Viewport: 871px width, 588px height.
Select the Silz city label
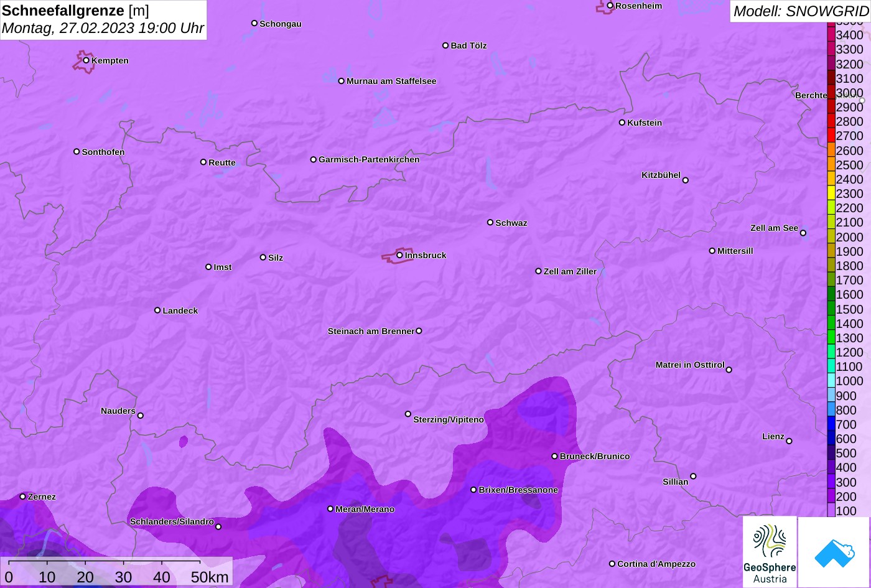pyautogui.click(x=276, y=258)
